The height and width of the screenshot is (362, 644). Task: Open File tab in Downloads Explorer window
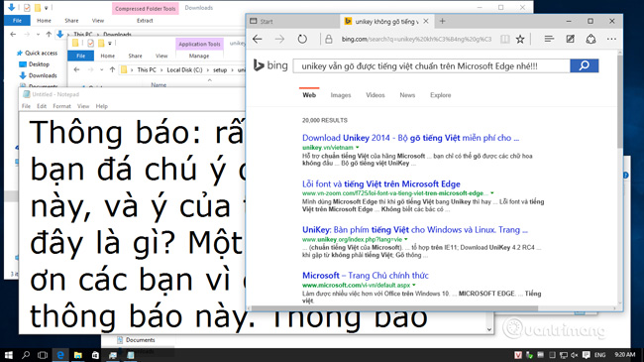(x=17, y=20)
